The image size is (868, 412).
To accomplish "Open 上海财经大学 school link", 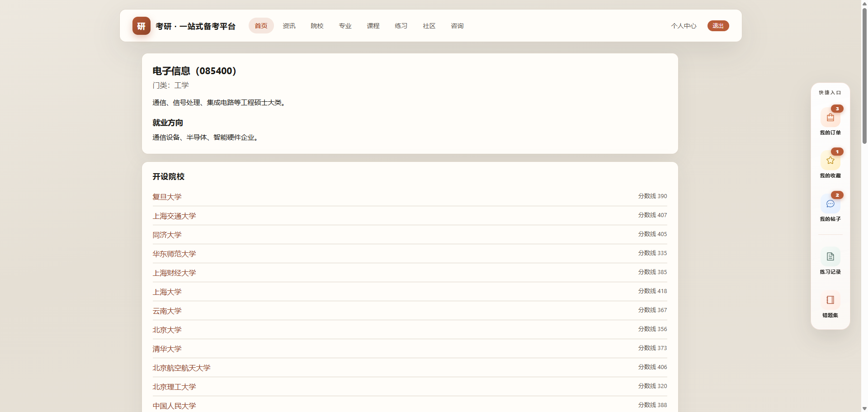I will pyautogui.click(x=174, y=273).
